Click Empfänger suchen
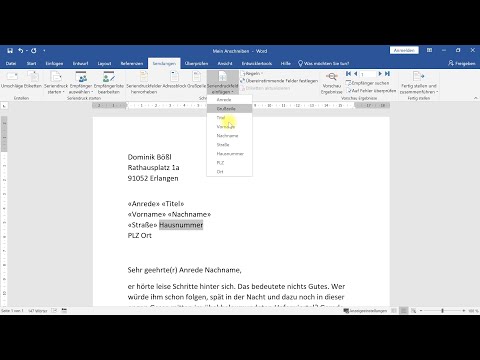The image size is (480, 360). click(x=367, y=83)
